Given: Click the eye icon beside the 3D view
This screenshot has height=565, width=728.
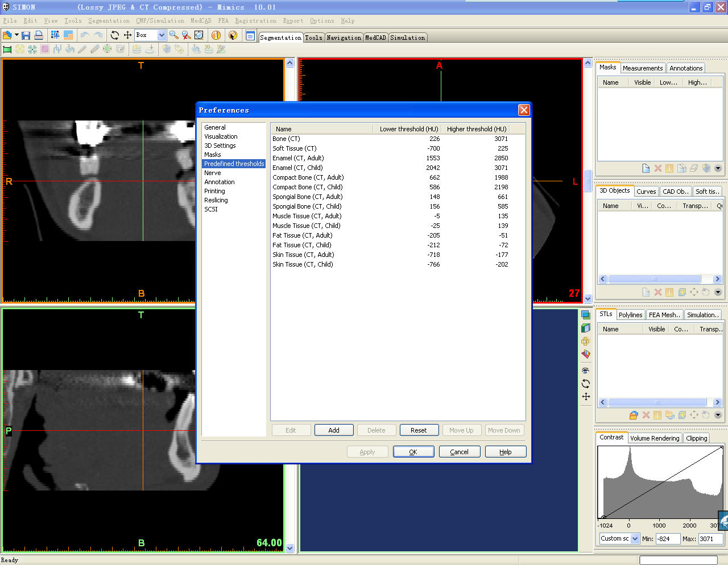Looking at the screenshot, I should coord(586,371).
